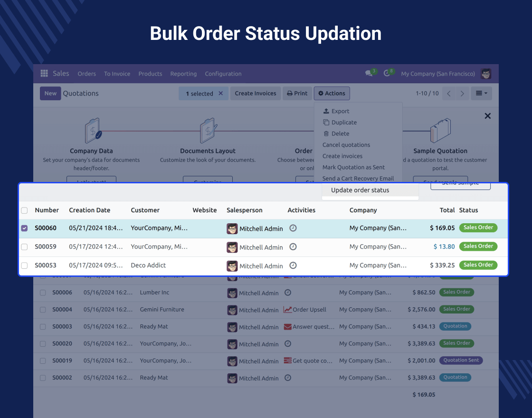Check the S00003 row checkbox
The image size is (532, 418).
tap(43, 327)
